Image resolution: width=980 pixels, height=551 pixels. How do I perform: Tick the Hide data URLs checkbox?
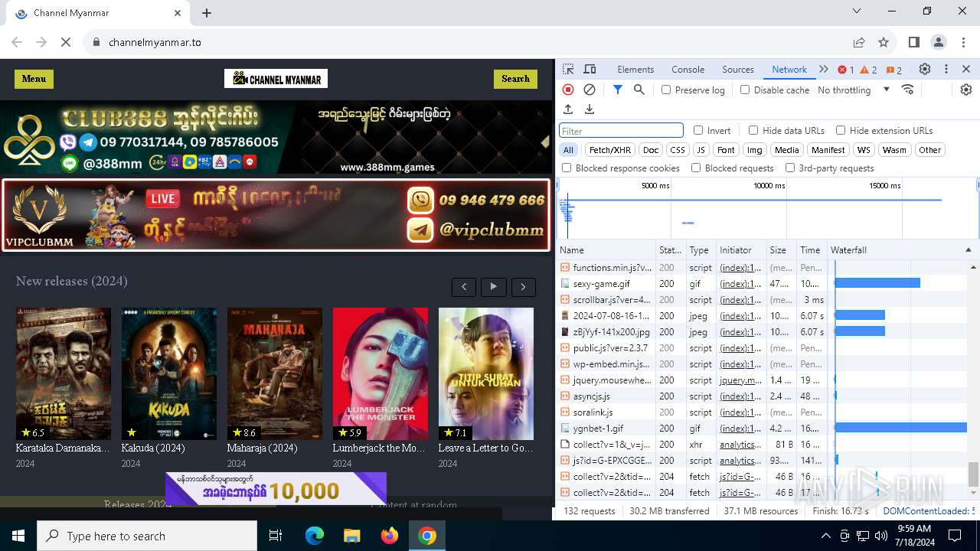(753, 130)
